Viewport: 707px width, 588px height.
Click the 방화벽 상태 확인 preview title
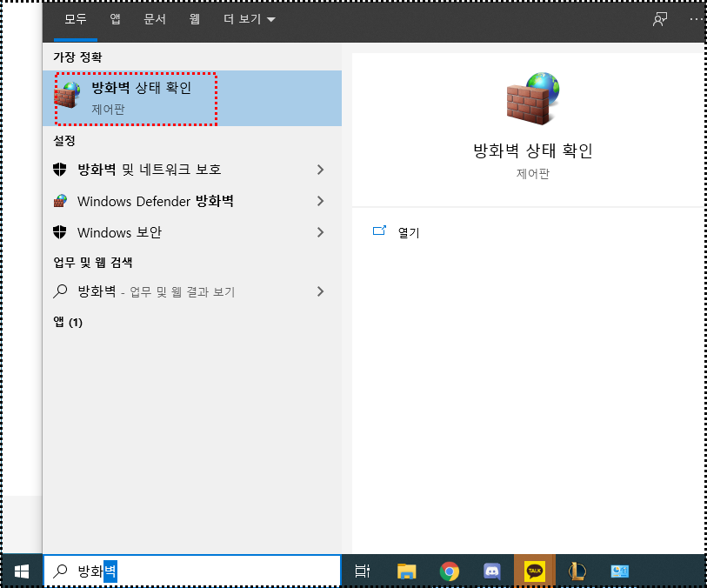point(533,150)
